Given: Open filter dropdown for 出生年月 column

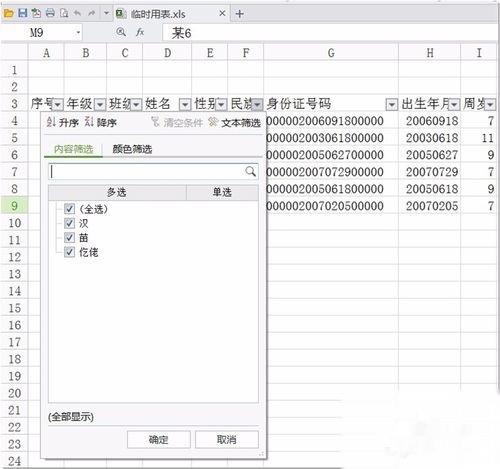Looking at the screenshot, I should [454, 105].
